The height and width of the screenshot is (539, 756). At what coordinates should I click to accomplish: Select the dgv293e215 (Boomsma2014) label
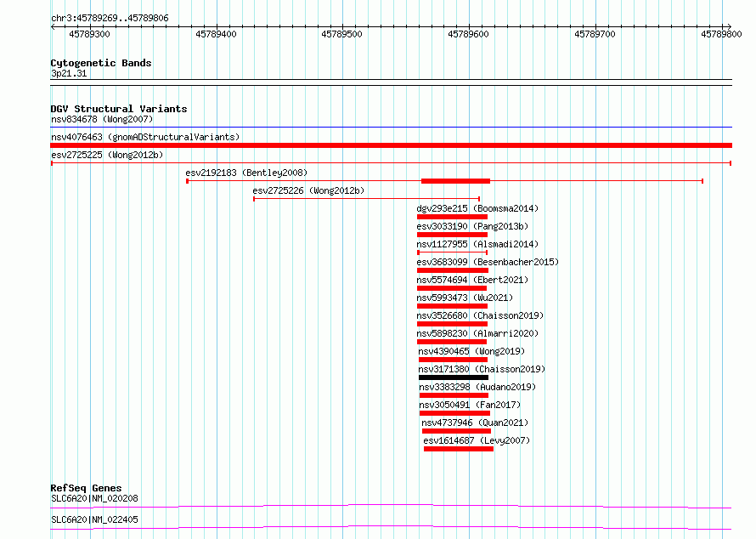point(477,208)
